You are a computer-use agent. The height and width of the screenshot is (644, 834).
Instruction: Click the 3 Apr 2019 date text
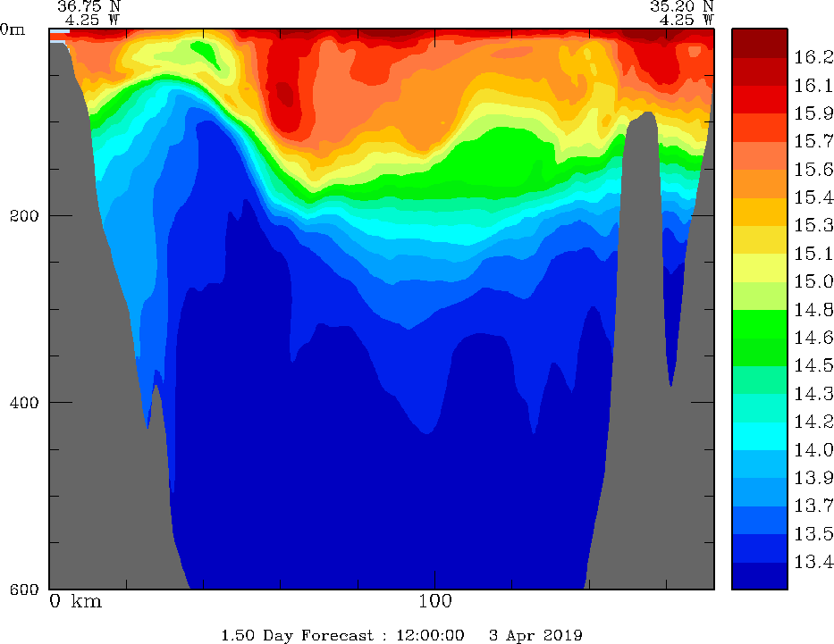[535, 635]
